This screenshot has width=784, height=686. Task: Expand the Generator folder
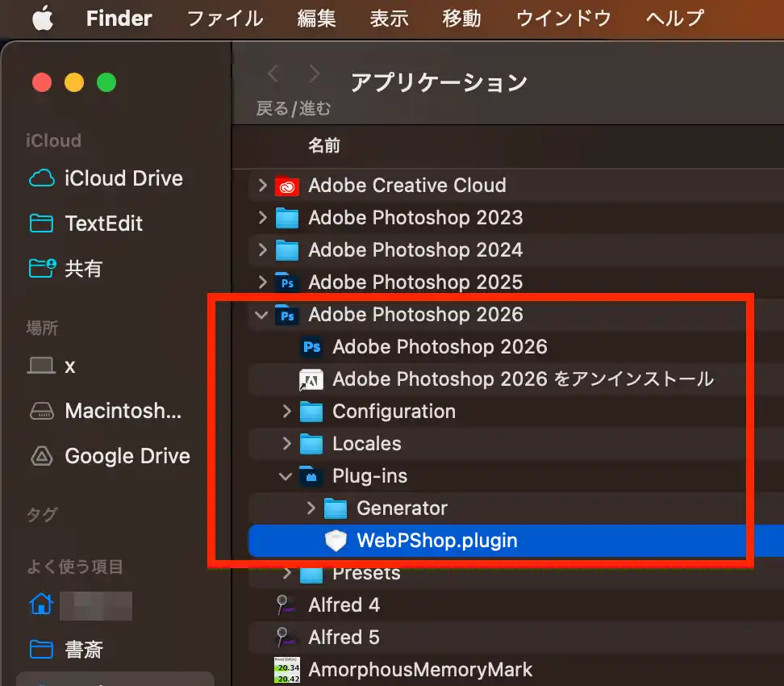pyautogui.click(x=311, y=508)
